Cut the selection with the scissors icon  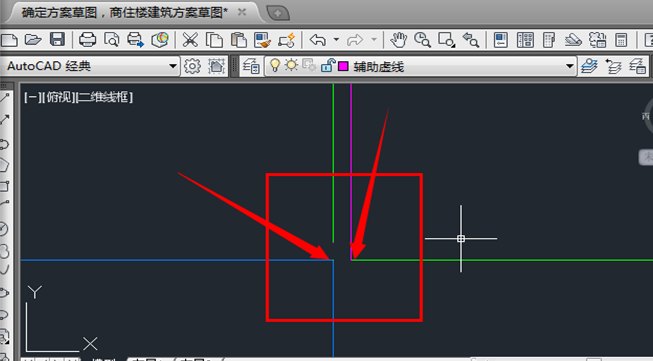[x=190, y=40]
